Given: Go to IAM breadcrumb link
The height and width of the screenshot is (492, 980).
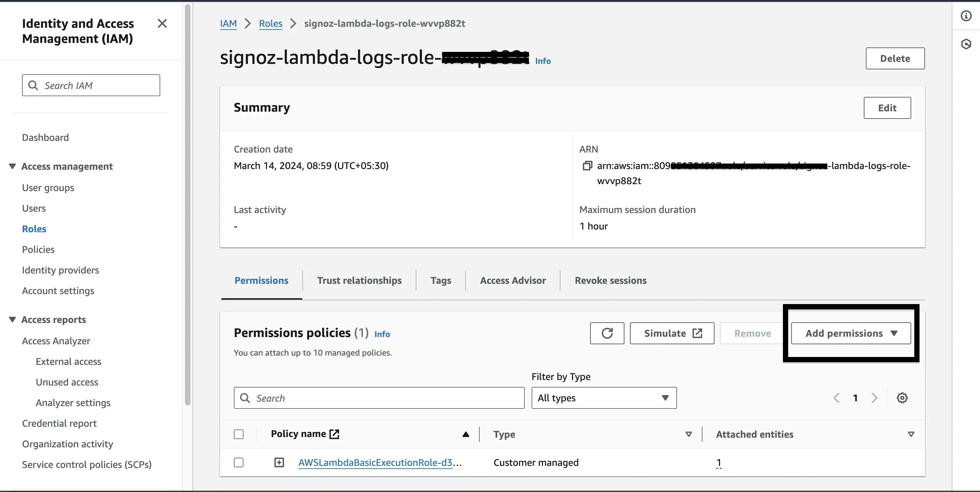Looking at the screenshot, I should (228, 24).
